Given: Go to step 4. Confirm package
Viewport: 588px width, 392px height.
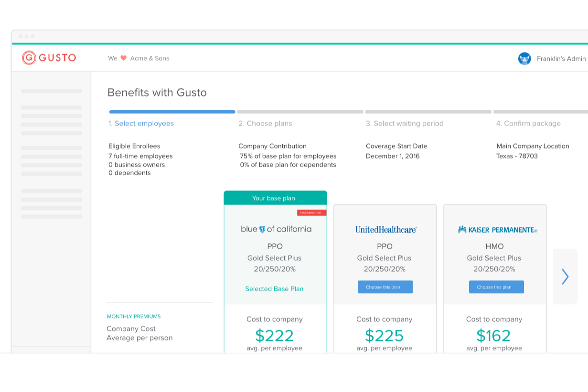Looking at the screenshot, I should pos(528,124).
